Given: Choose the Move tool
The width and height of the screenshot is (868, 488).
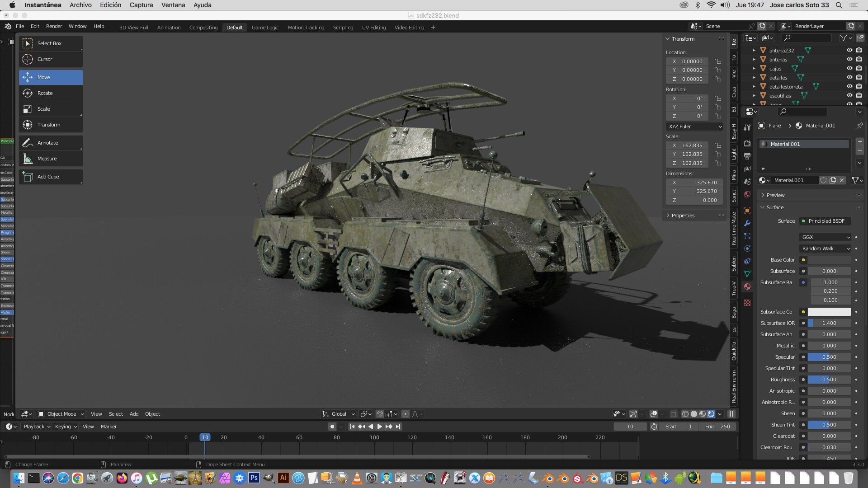Looking at the screenshot, I should tap(51, 77).
